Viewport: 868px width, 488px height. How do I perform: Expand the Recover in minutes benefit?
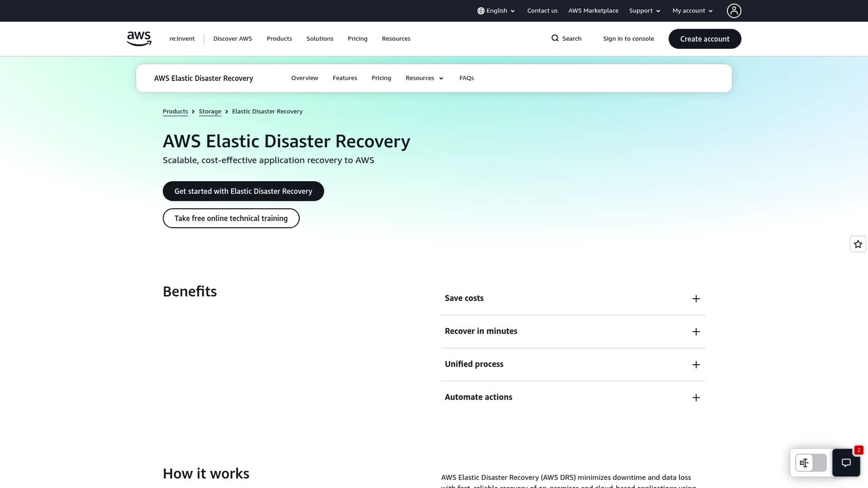click(x=573, y=331)
